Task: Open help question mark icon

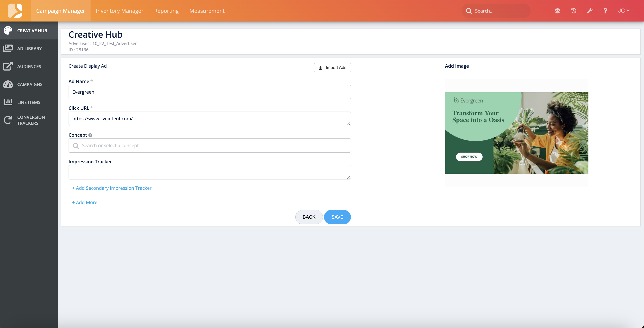Action: point(605,11)
